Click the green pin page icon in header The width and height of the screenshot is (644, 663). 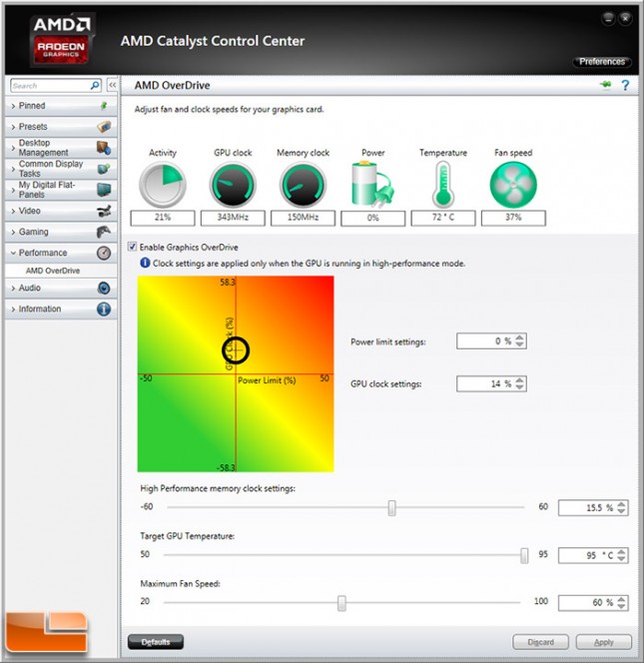point(605,85)
